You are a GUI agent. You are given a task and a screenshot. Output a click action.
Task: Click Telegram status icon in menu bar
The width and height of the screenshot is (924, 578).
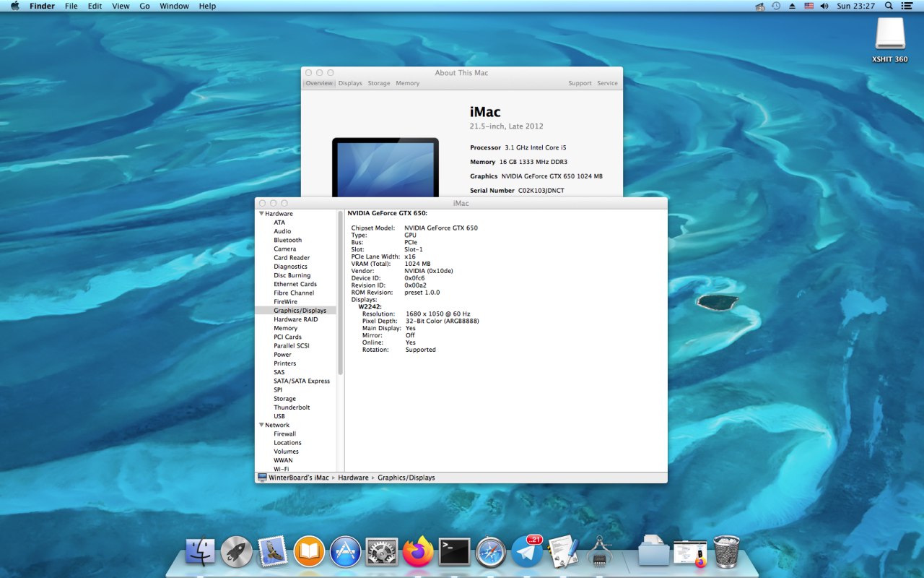[x=759, y=6]
